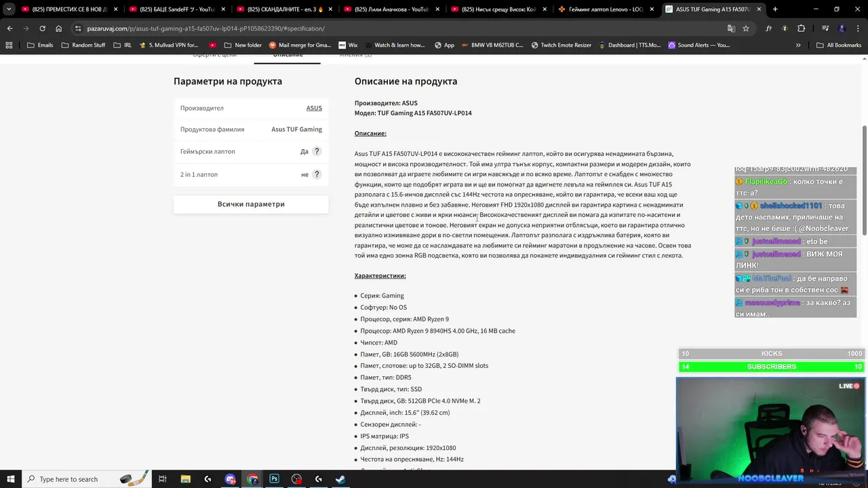Open the Windows Start menu
Viewport: 868px width, 488px height.
10,479
